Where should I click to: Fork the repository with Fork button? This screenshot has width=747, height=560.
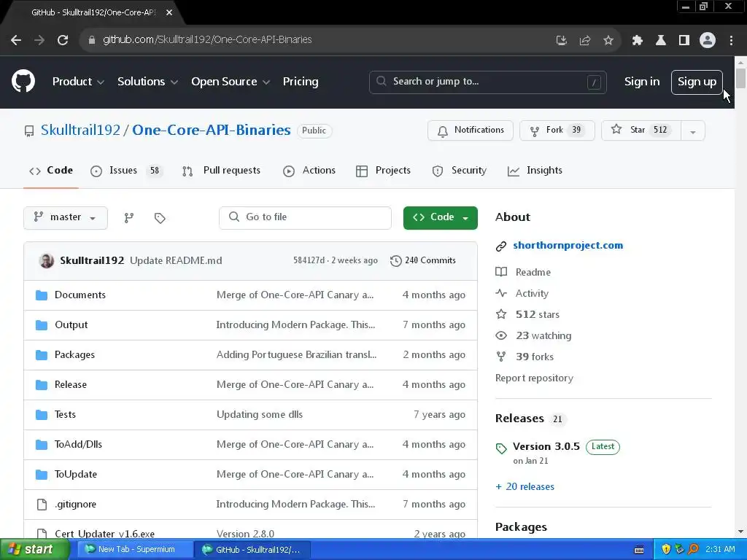(x=557, y=131)
